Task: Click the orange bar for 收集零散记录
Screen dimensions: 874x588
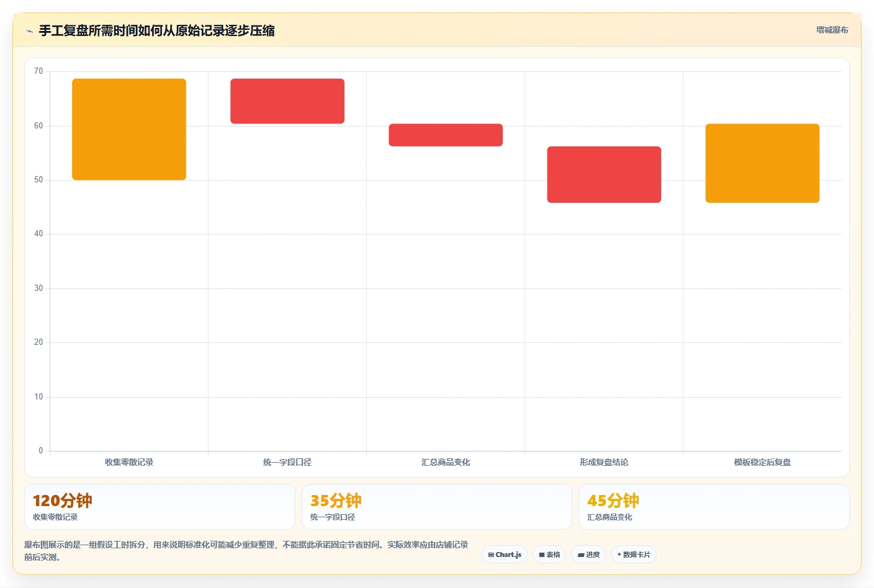Action: [129, 130]
